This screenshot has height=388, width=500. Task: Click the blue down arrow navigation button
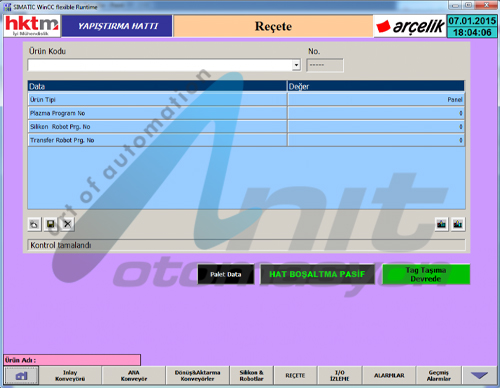[x=479, y=376]
